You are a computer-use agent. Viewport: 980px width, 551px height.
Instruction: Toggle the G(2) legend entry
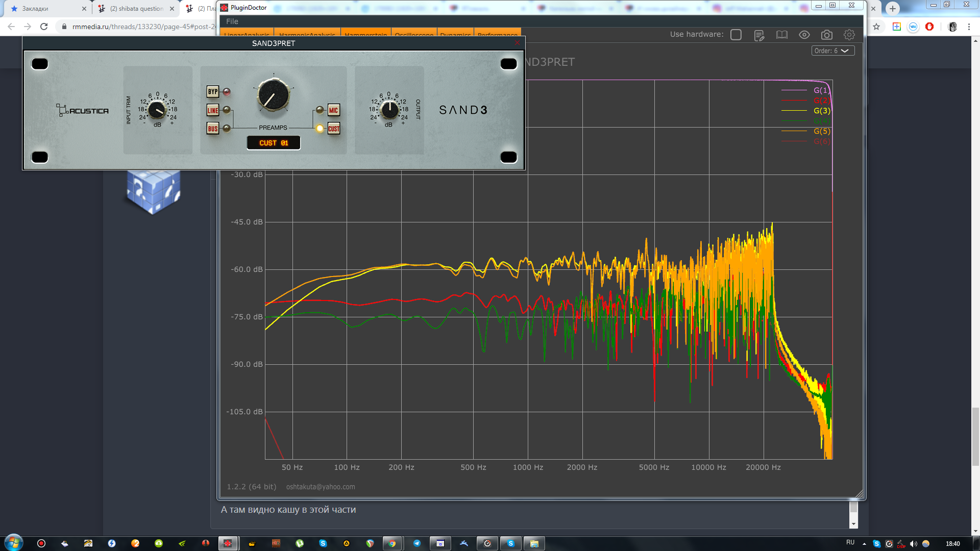805,101
